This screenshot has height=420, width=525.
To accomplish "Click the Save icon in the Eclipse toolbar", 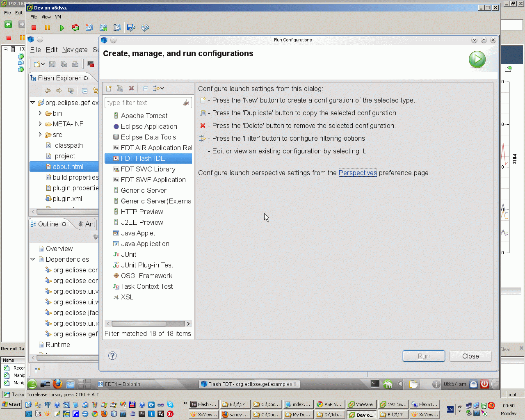I will tap(52, 64).
